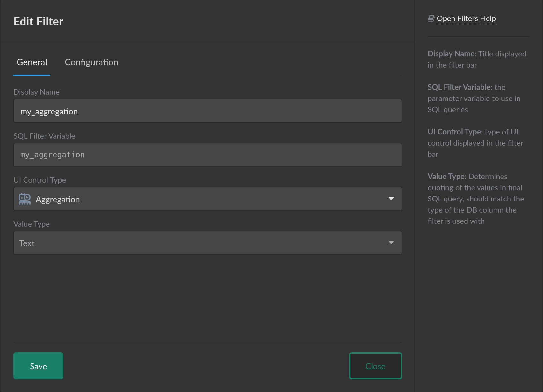The height and width of the screenshot is (392, 543).
Task: Click the SQL Filter Variable field label
Action: [44, 136]
